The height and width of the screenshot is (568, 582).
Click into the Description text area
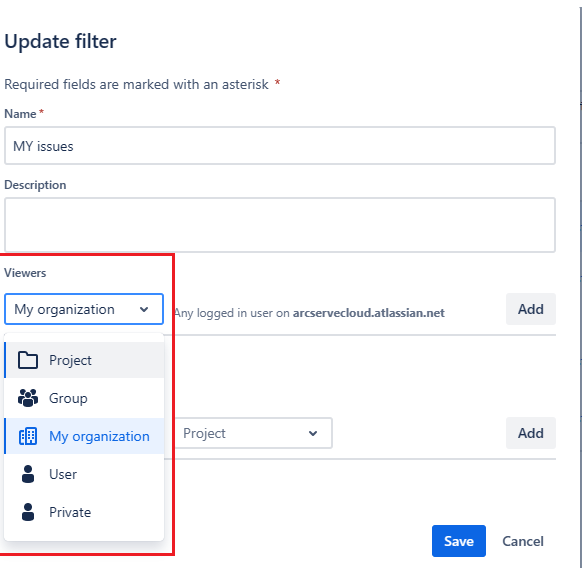click(280, 225)
